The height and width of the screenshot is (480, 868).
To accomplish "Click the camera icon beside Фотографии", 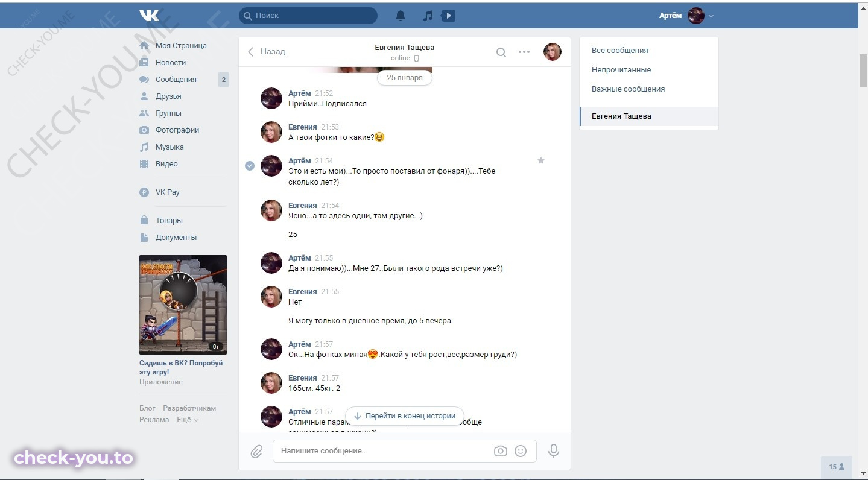I will tap(144, 130).
